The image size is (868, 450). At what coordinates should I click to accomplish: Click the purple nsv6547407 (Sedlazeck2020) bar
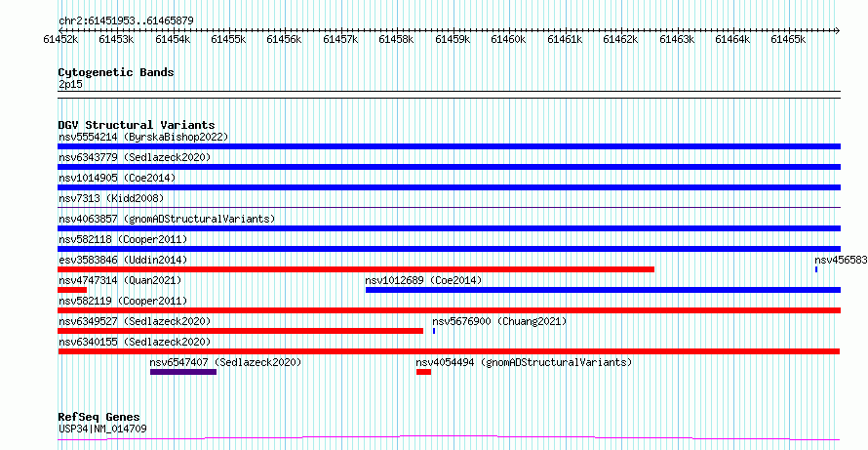point(183,372)
